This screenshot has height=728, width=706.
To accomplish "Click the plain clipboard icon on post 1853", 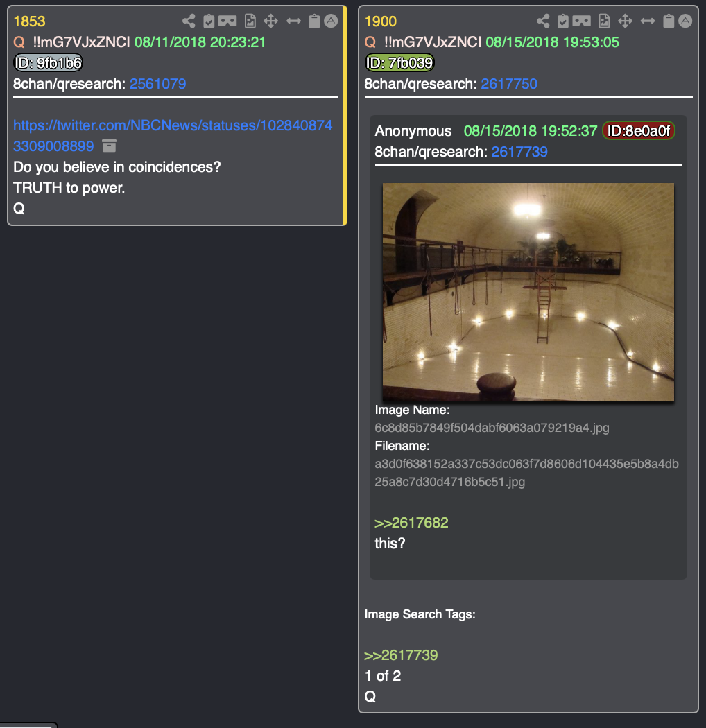I will (314, 21).
